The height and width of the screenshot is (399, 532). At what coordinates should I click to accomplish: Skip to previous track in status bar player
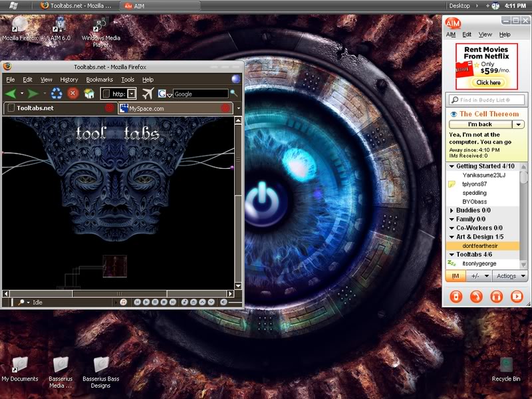pyautogui.click(x=137, y=302)
